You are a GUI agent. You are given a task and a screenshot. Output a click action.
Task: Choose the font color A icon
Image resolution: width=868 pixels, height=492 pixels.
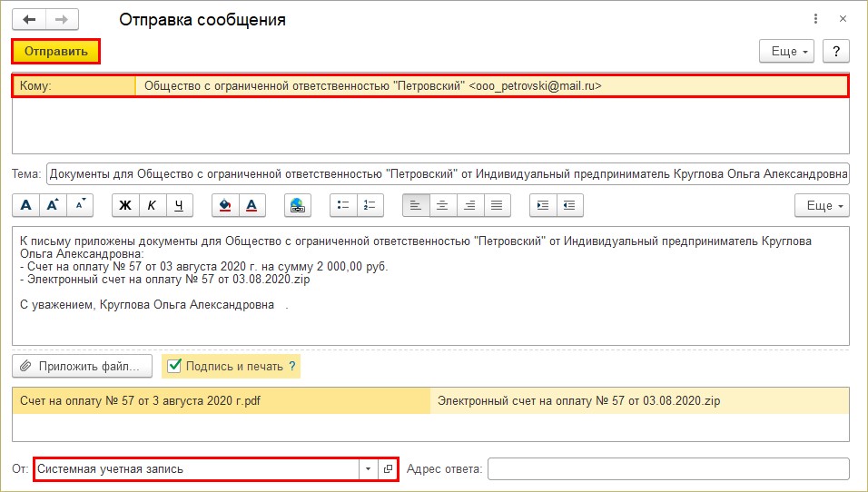(252, 205)
